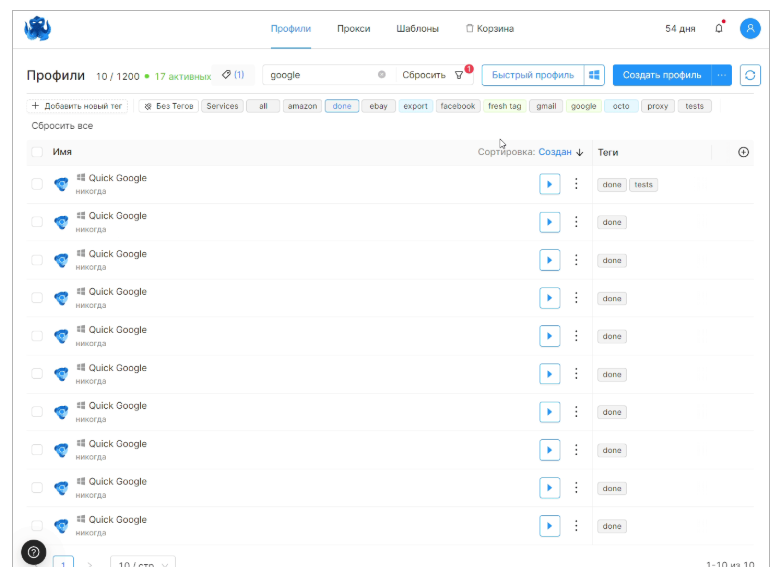Tick the third Quick Google row checkbox

click(x=37, y=260)
